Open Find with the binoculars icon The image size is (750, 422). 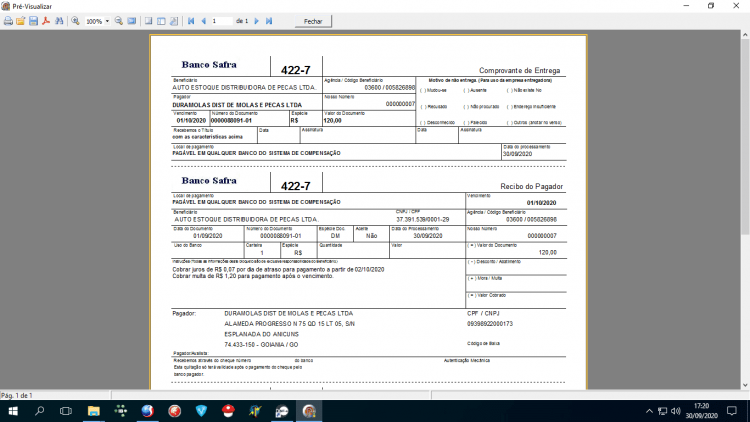point(59,21)
